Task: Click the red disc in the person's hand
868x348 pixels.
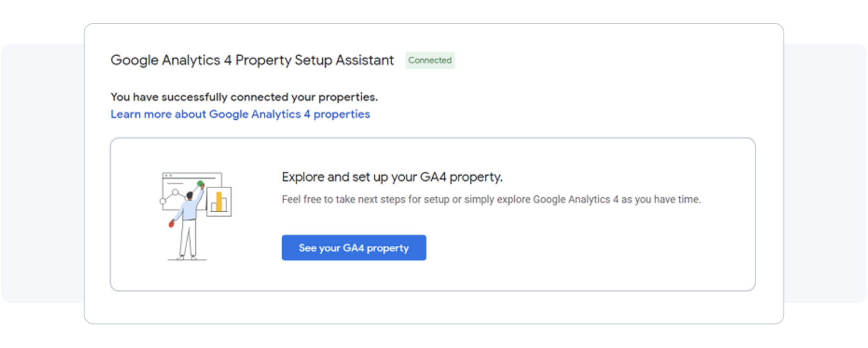Action: tap(172, 224)
